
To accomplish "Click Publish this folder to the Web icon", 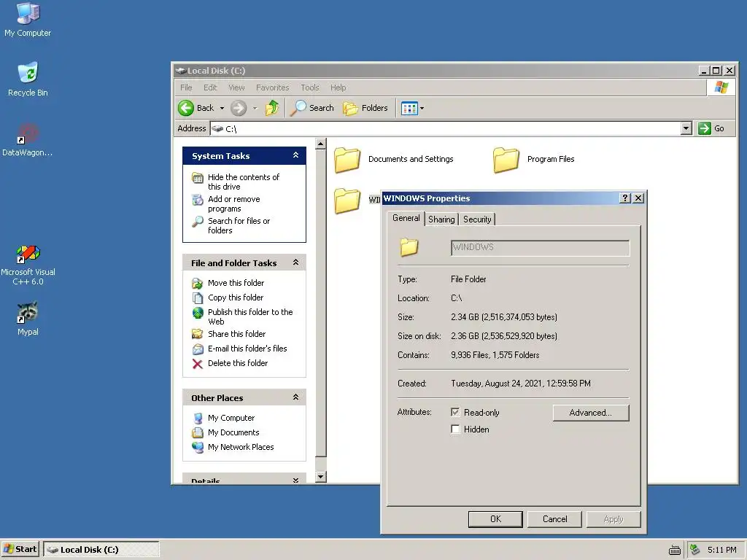I will pyautogui.click(x=197, y=313).
